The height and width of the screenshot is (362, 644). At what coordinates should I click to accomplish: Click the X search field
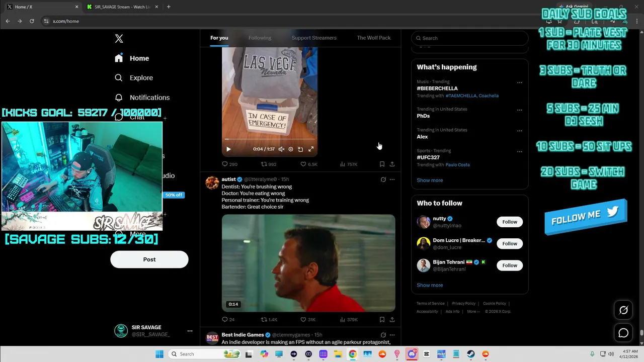tap(470, 38)
